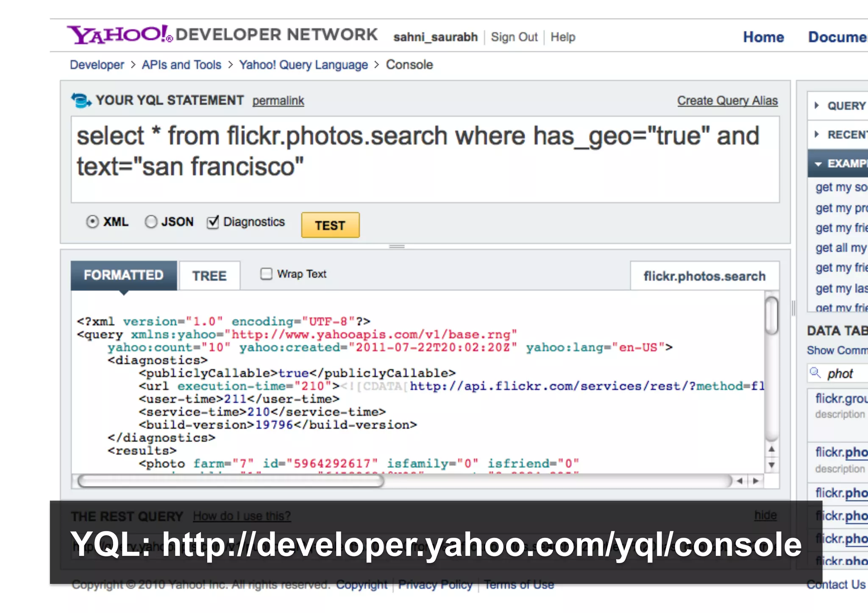Expand the QUERY section arrow
The width and height of the screenshot is (868, 613).
[x=817, y=105]
